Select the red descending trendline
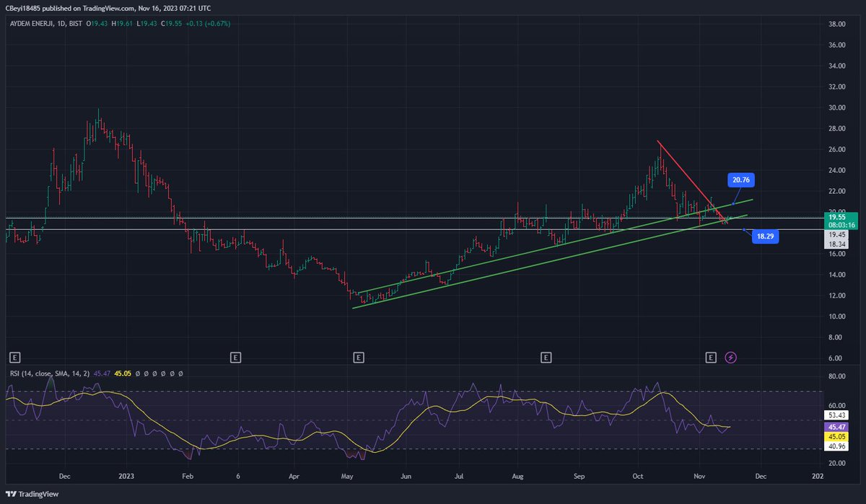This screenshot has width=866, height=504. 692,182
